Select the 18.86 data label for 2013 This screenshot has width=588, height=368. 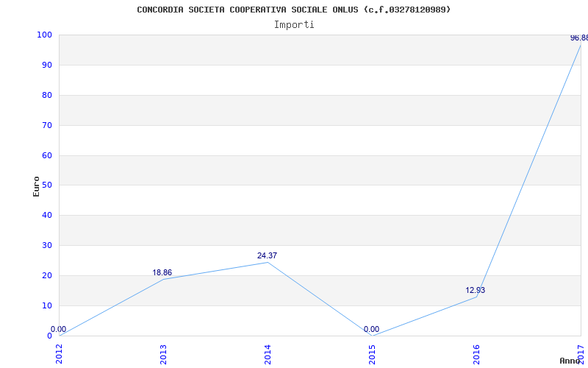[x=162, y=272]
